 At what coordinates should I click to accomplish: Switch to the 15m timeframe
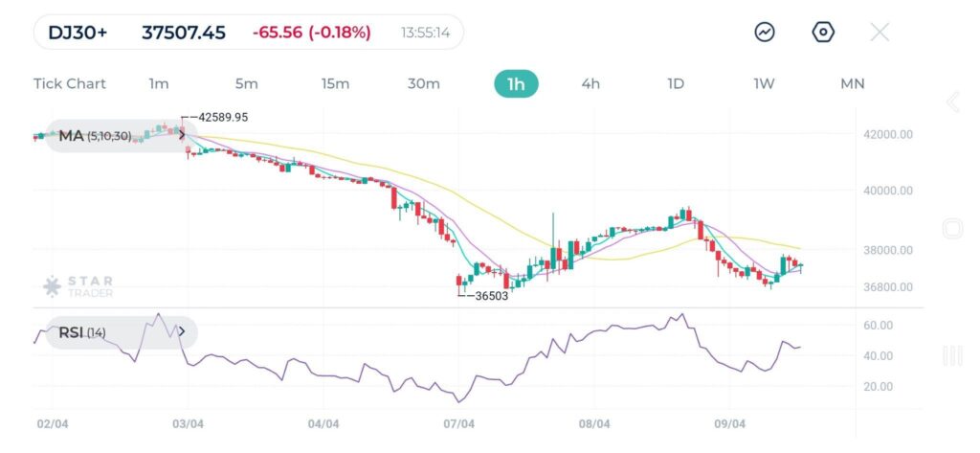335,83
